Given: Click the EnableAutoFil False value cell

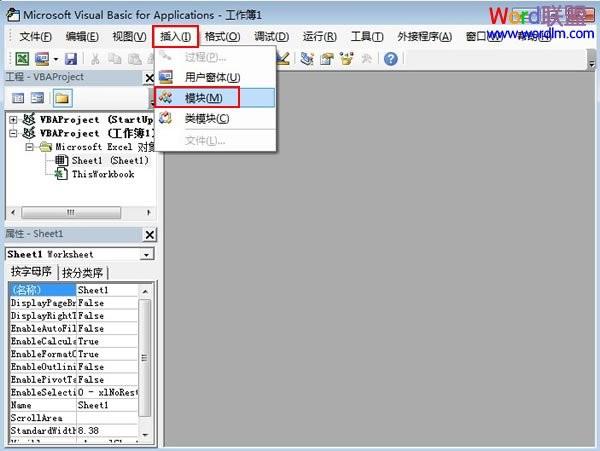Looking at the screenshot, I should coord(107,329).
